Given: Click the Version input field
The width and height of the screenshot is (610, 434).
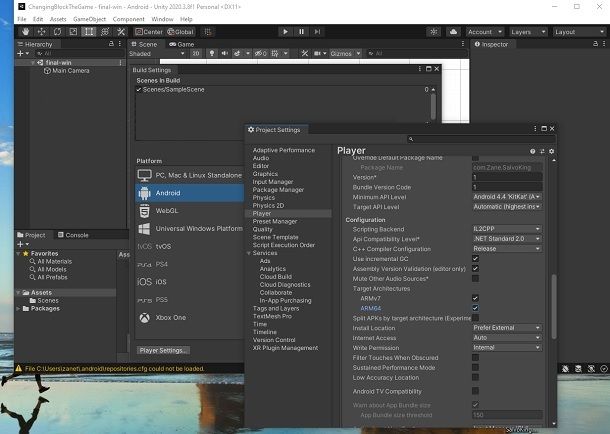Looking at the screenshot, I should [x=507, y=177].
